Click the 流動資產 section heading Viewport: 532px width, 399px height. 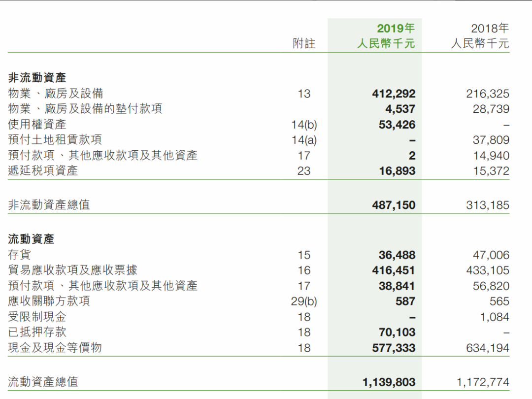click(31, 239)
